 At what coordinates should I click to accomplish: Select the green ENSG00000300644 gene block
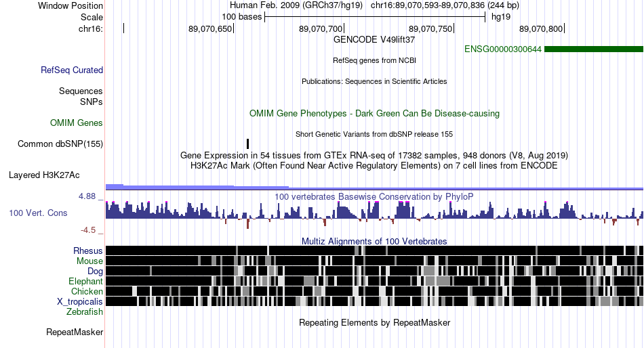pyautogui.click(x=594, y=49)
